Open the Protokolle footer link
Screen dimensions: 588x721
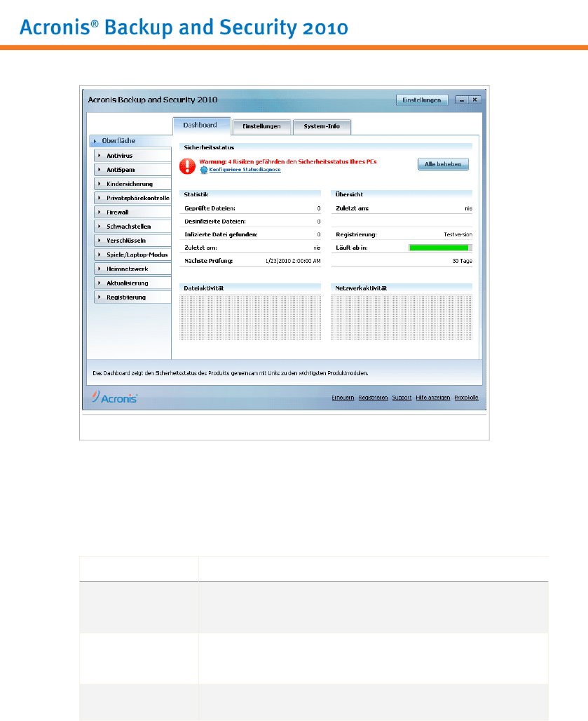(x=466, y=398)
